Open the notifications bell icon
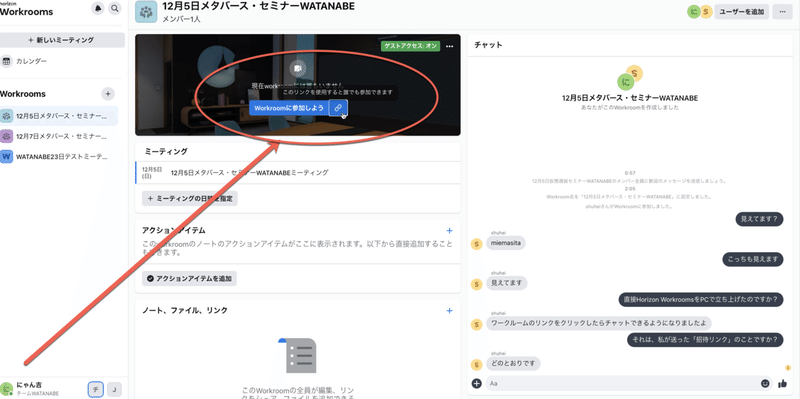The width and height of the screenshot is (800, 399). 97,8
